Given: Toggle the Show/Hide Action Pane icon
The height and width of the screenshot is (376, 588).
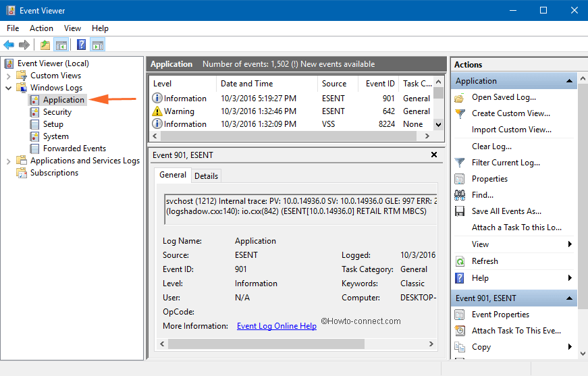Looking at the screenshot, I should point(98,45).
